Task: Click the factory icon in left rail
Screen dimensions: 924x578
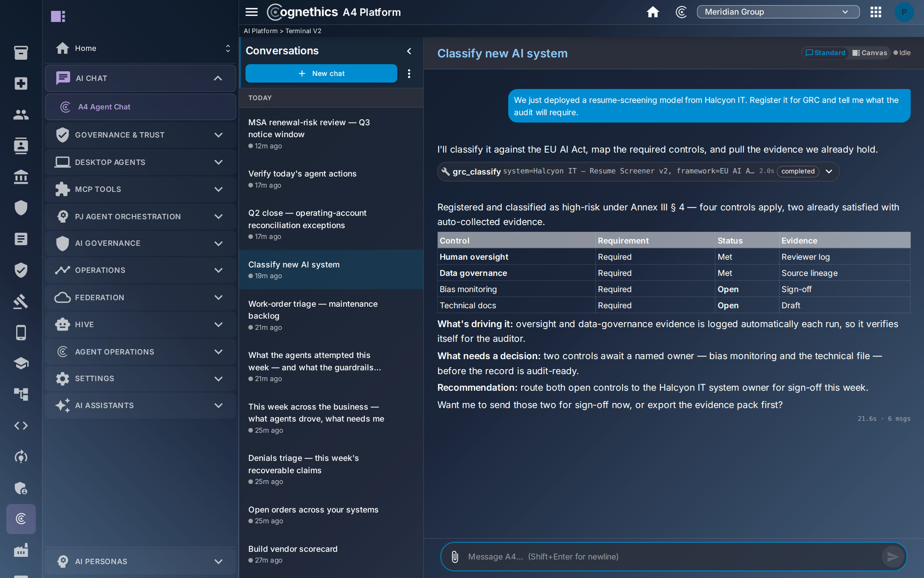Action: point(21,550)
